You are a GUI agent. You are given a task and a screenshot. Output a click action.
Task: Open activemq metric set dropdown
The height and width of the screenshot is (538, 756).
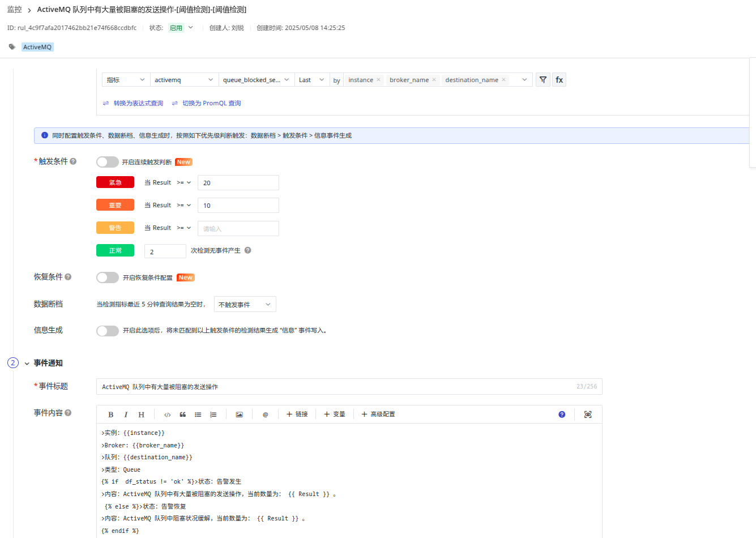(184, 80)
